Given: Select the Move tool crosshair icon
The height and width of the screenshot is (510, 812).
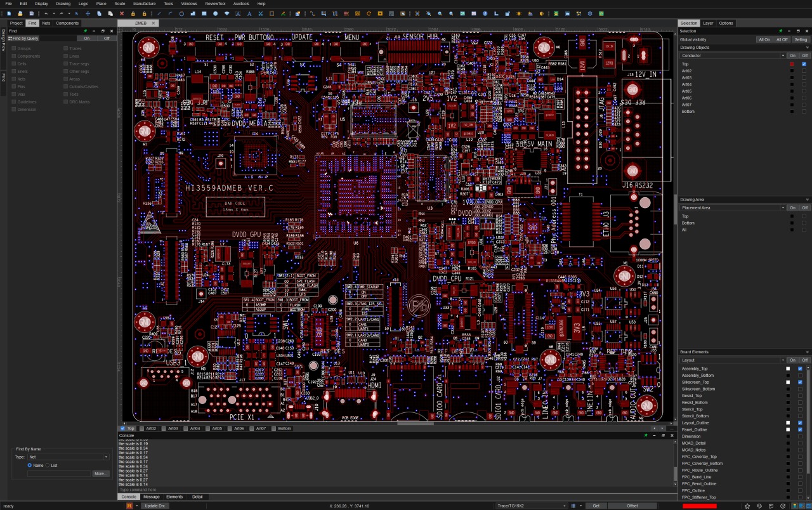Looking at the screenshot, I should tap(88, 13).
